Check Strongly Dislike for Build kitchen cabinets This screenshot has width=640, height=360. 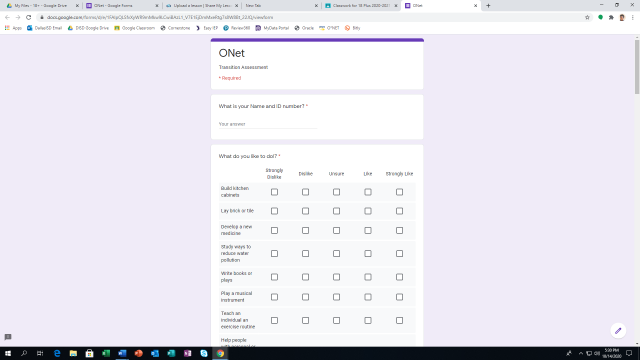274,192
